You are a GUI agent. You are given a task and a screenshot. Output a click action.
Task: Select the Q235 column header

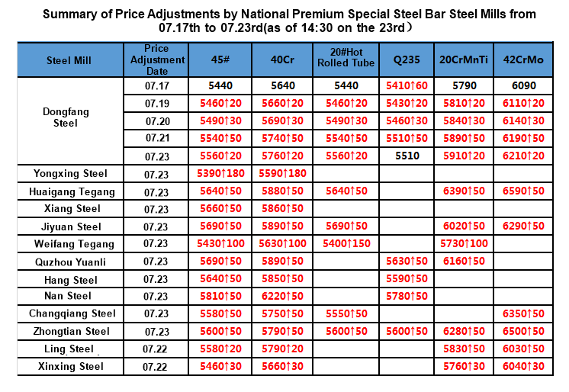coord(405,61)
